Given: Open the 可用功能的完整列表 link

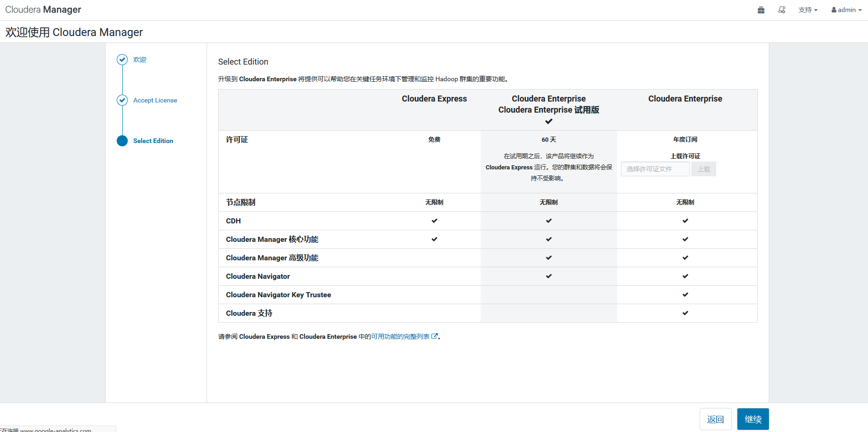Looking at the screenshot, I should pyautogui.click(x=400, y=336).
